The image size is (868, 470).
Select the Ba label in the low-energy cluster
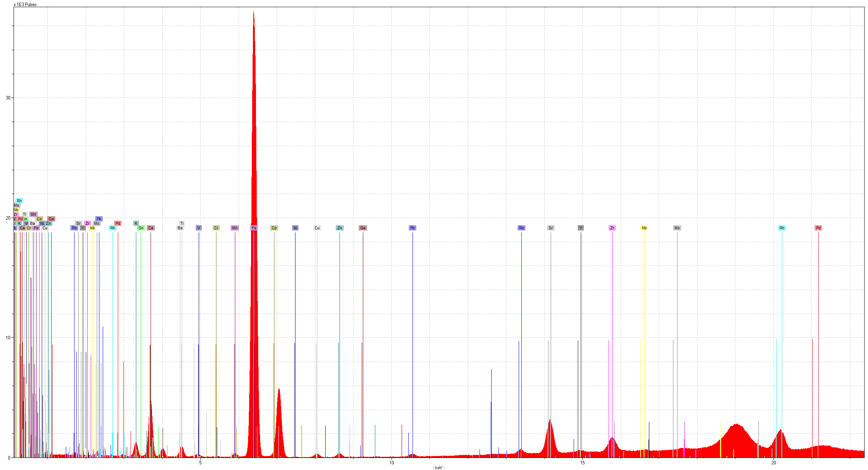(x=32, y=223)
